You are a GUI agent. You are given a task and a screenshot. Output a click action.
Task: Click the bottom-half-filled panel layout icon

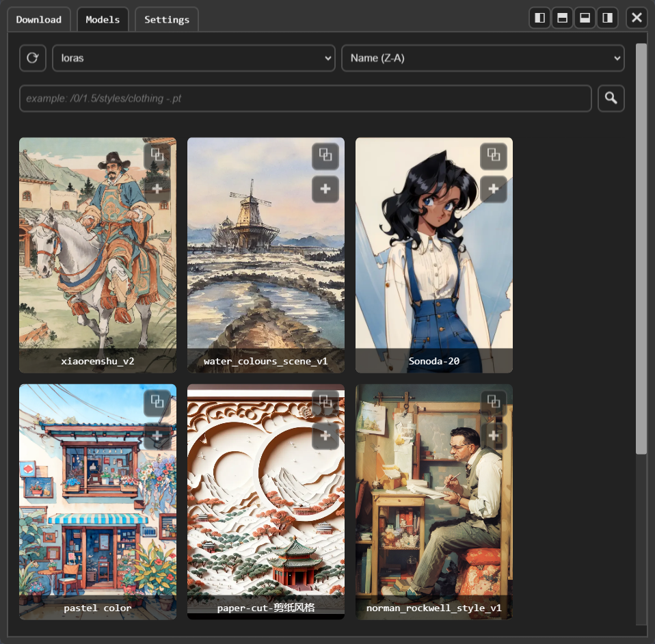coord(585,18)
